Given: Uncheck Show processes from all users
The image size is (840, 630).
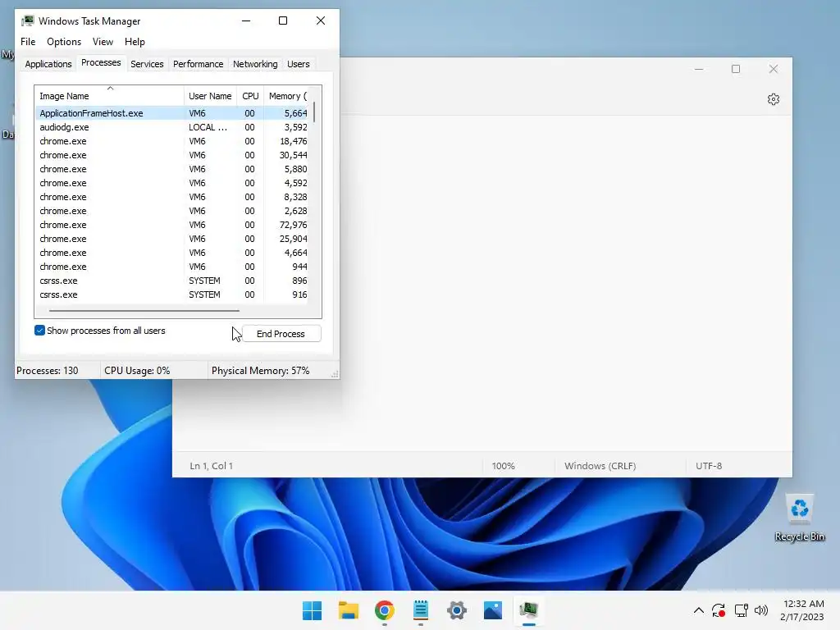Looking at the screenshot, I should (x=39, y=330).
